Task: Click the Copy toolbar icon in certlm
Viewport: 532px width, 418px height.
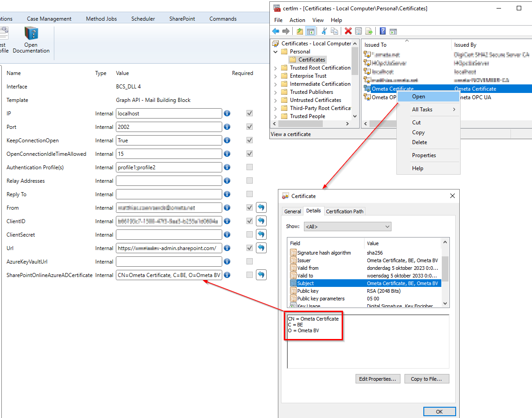Action: point(334,31)
